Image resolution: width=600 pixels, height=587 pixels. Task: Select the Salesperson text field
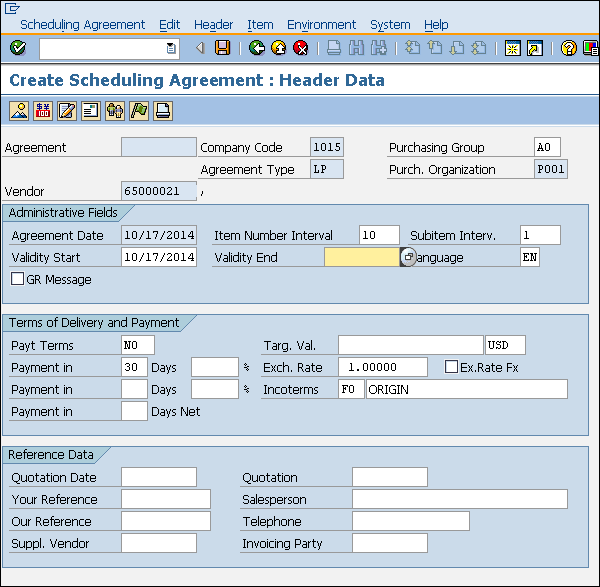pyautogui.click(x=459, y=499)
